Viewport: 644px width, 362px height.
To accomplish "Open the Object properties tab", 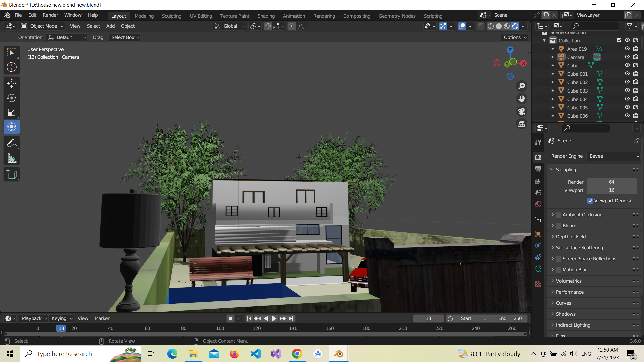I will 538,234.
